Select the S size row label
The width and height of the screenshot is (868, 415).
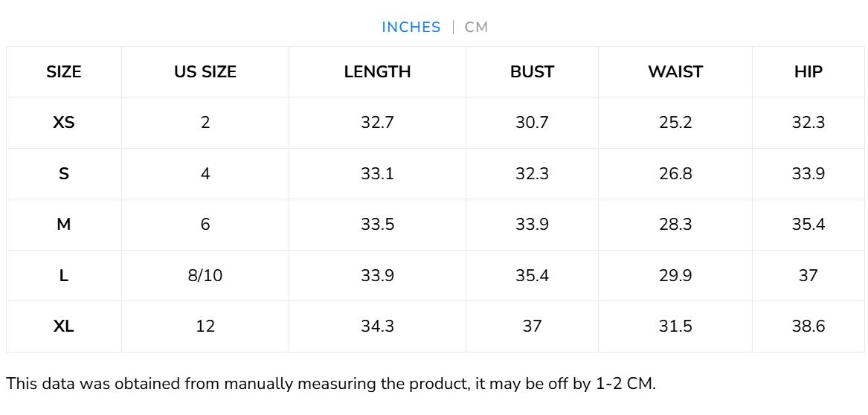[x=64, y=174]
